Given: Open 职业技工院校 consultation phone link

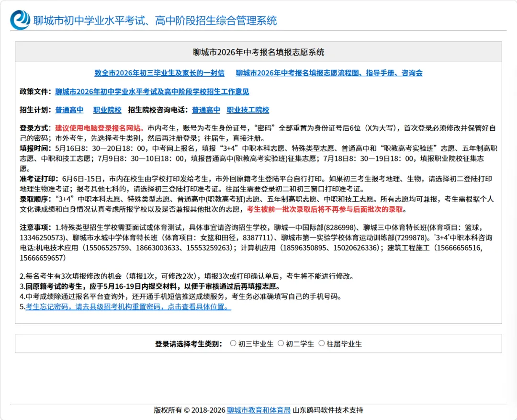Looking at the screenshot, I should [x=248, y=110].
